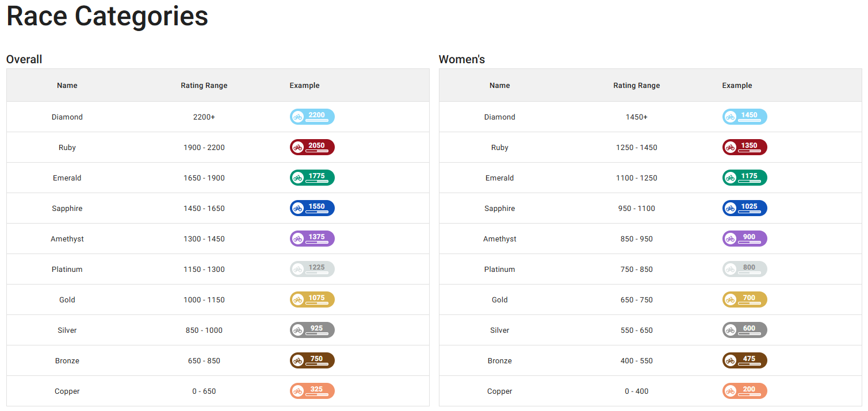Select the Overall Emerald 1775 badge
The image size is (868, 411).
[312, 178]
